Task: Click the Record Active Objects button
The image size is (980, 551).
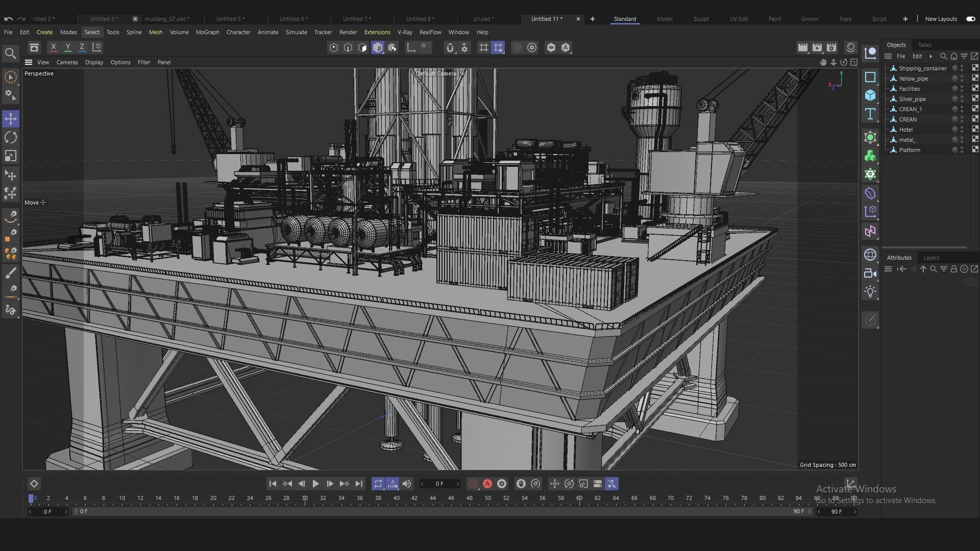Action: (x=473, y=484)
